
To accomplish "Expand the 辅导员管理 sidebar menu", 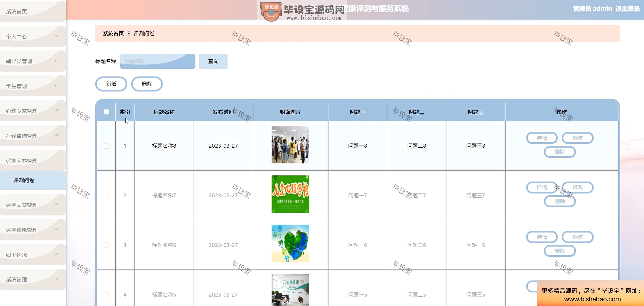I will (33, 61).
